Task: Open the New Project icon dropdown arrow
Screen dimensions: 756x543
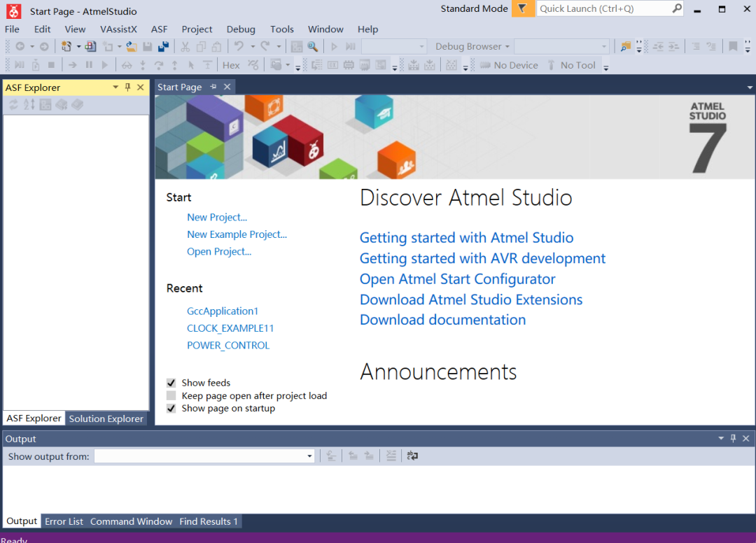Action: tap(78, 47)
